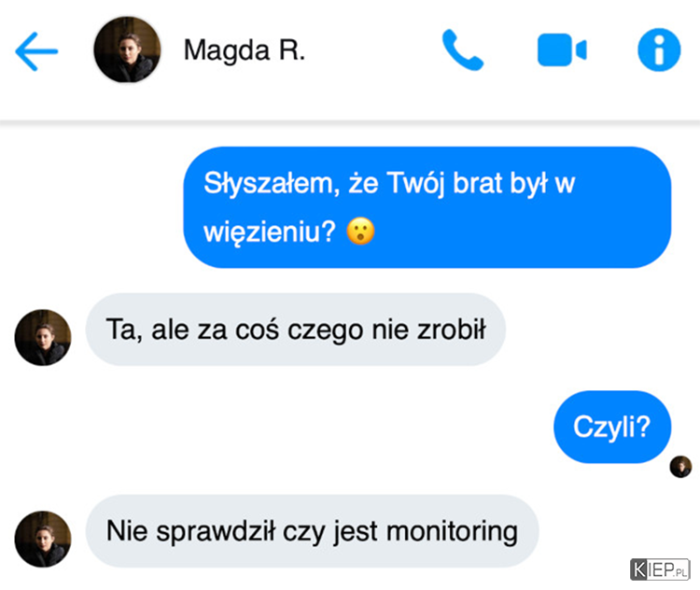Viewport: 700px width, 590px height.
Task: Open the conversation info icon
Action: (x=659, y=49)
